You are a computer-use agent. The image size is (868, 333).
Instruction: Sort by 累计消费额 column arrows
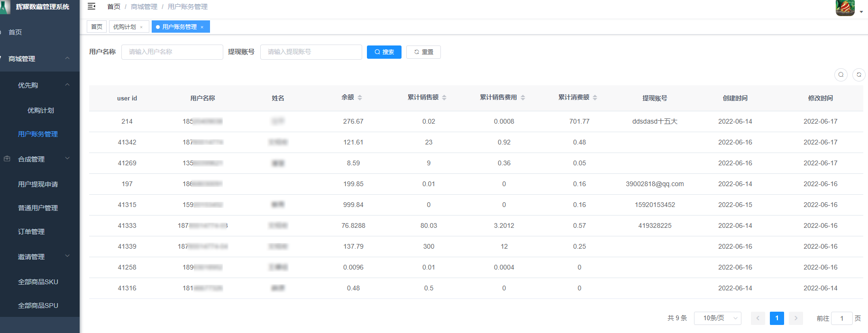tap(595, 98)
